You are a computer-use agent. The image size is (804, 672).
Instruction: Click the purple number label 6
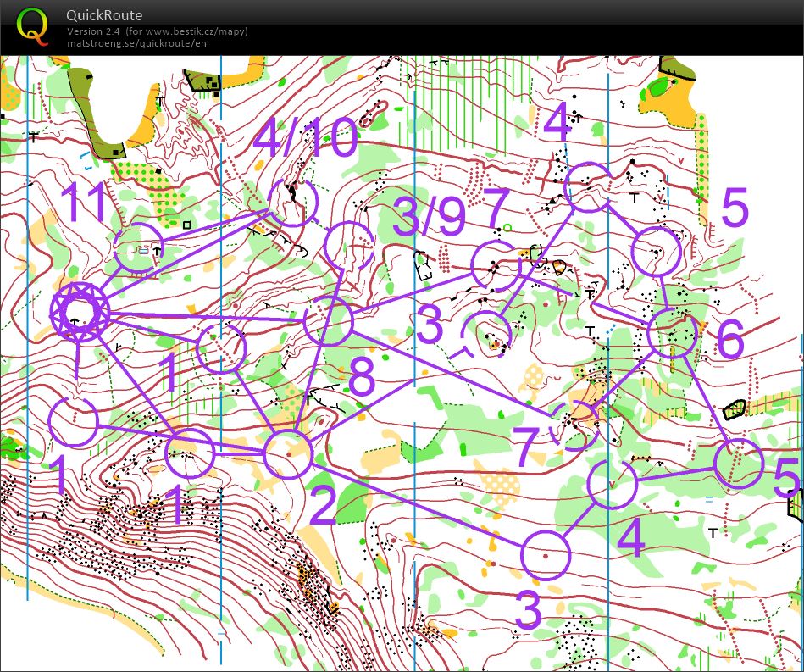730,340
